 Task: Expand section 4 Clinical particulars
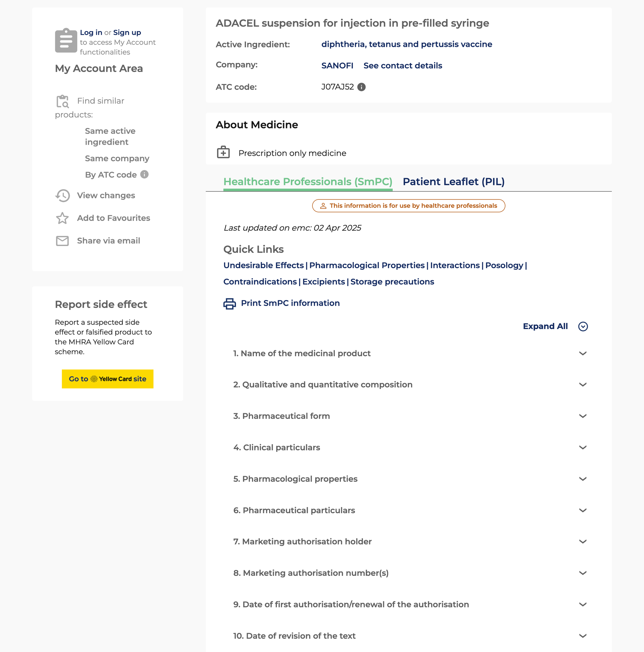coord(583,447)
